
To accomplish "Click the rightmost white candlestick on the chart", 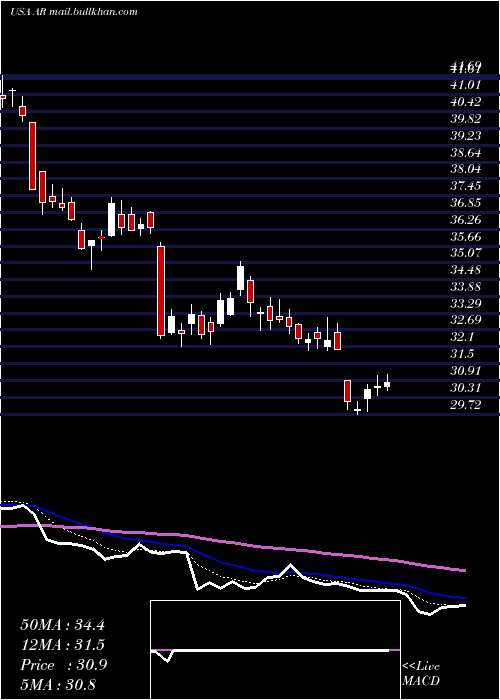I will coord(387,384).
